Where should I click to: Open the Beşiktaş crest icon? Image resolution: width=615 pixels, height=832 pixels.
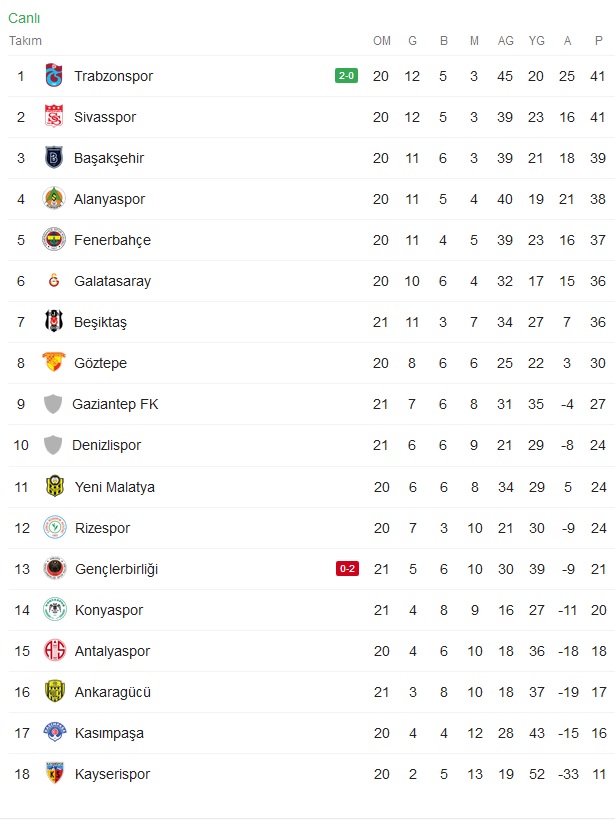(54, 322)
